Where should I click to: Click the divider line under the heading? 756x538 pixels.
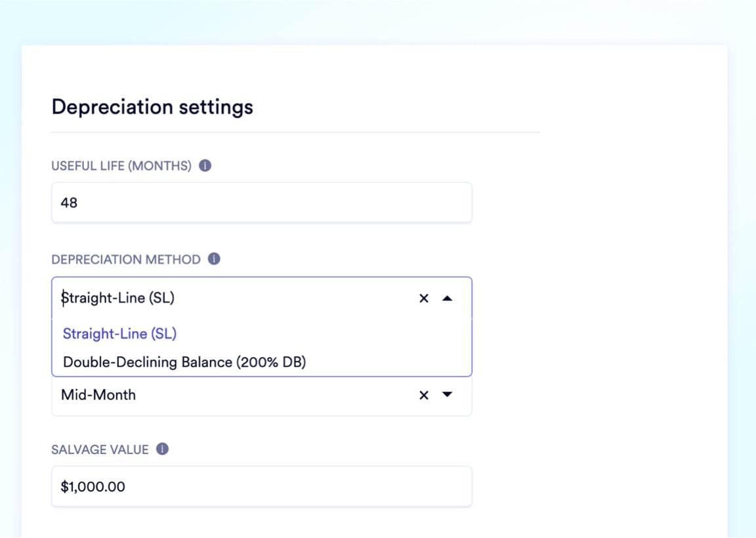(x=295, y=133)
